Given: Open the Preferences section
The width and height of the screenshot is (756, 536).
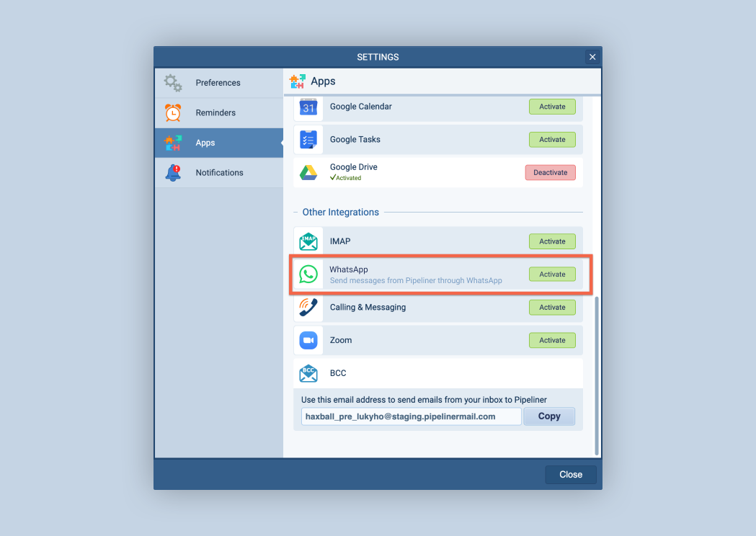Looking at the screenshot, I should click(219, 83).
